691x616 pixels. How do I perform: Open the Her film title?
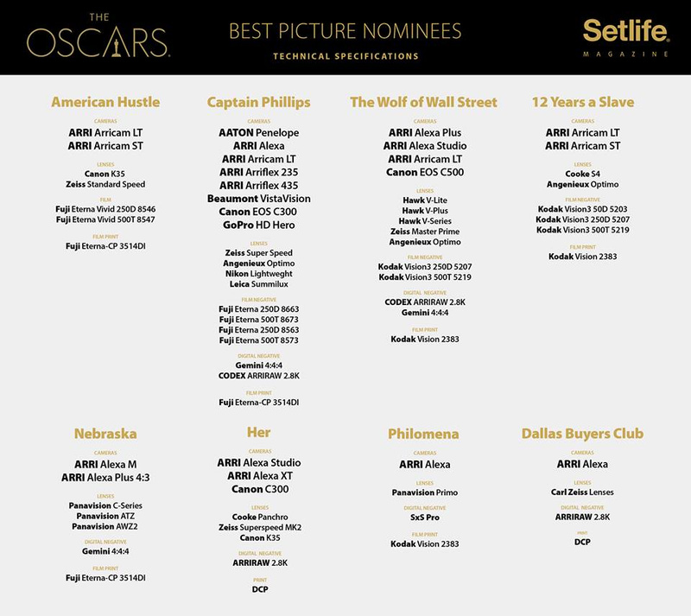(x=258, y=432)
